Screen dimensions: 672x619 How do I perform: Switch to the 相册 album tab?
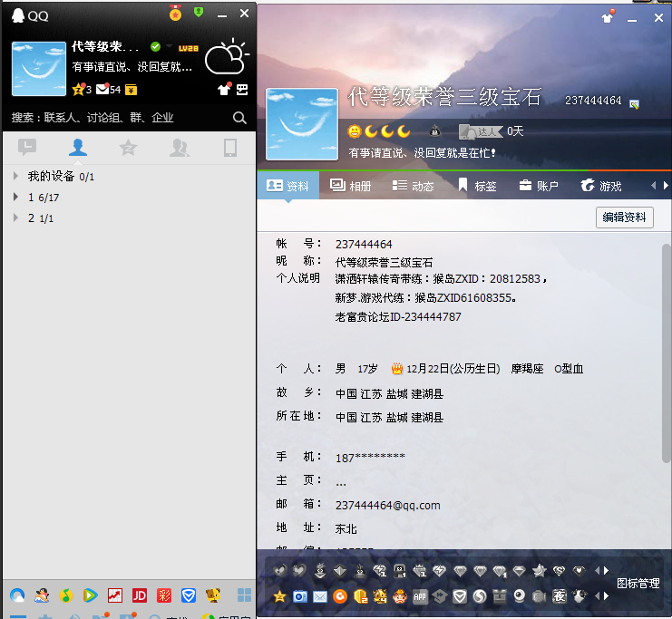click(351, 186)
